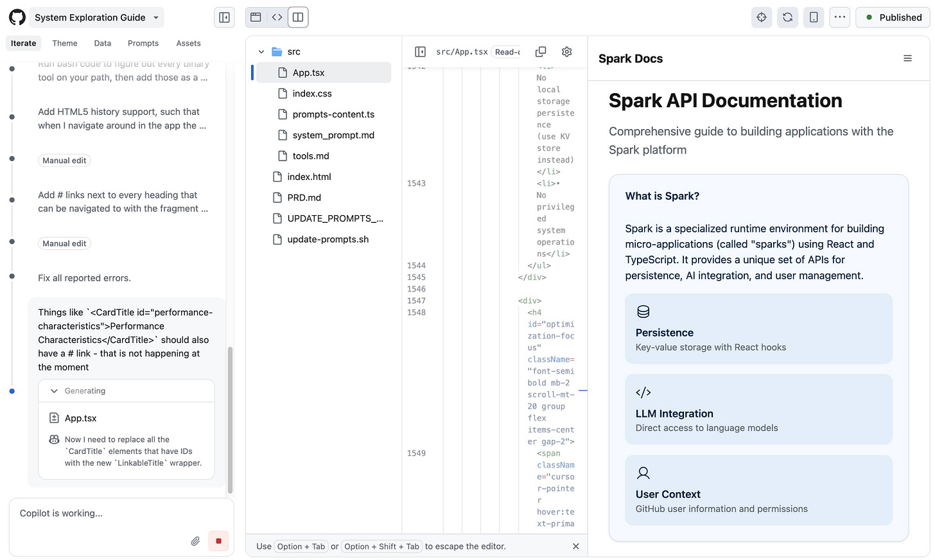935x560 pixels.
Task: Collapse the Generating section in the chat
Action: coord(55,390)
